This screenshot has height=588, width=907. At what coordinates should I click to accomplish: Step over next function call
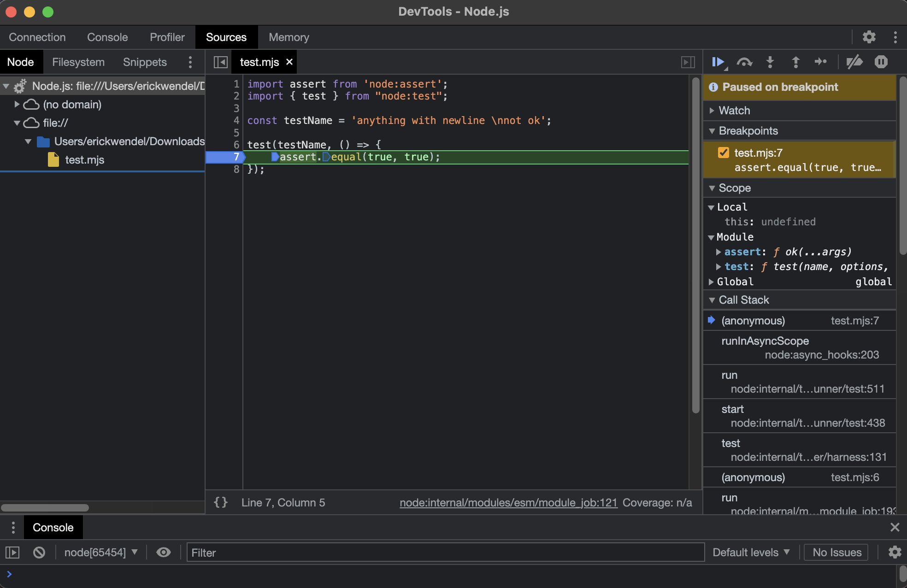tap(744, 62)
